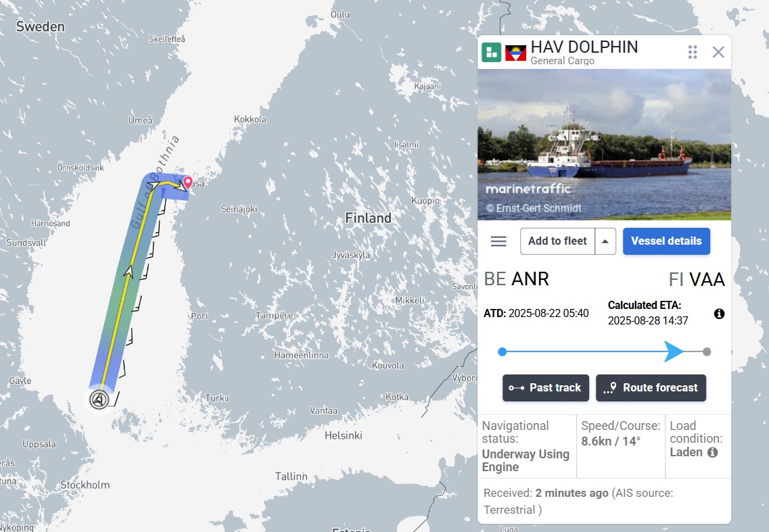Open the hamburger menu in vessel panel

pos(498,241)
